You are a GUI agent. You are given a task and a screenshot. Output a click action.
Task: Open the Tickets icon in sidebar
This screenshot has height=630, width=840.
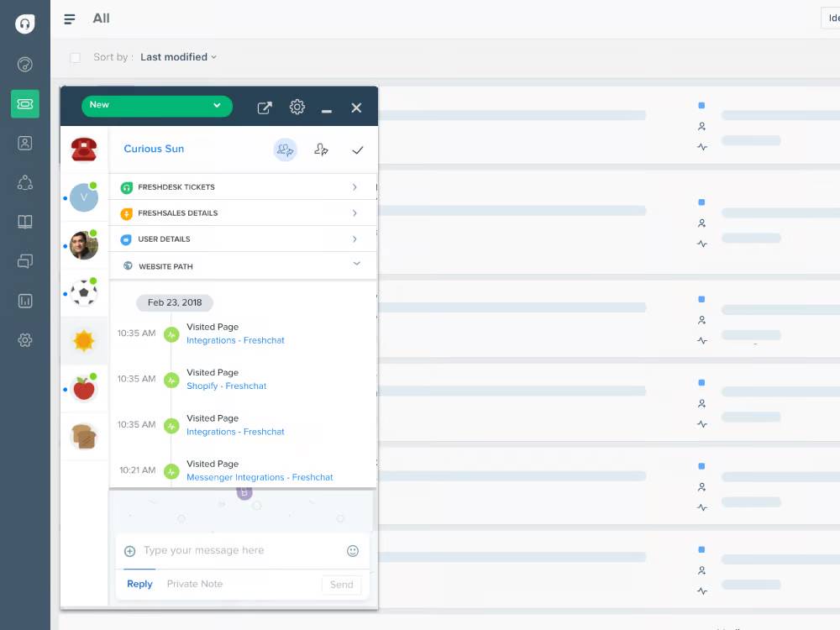point(24,103)
